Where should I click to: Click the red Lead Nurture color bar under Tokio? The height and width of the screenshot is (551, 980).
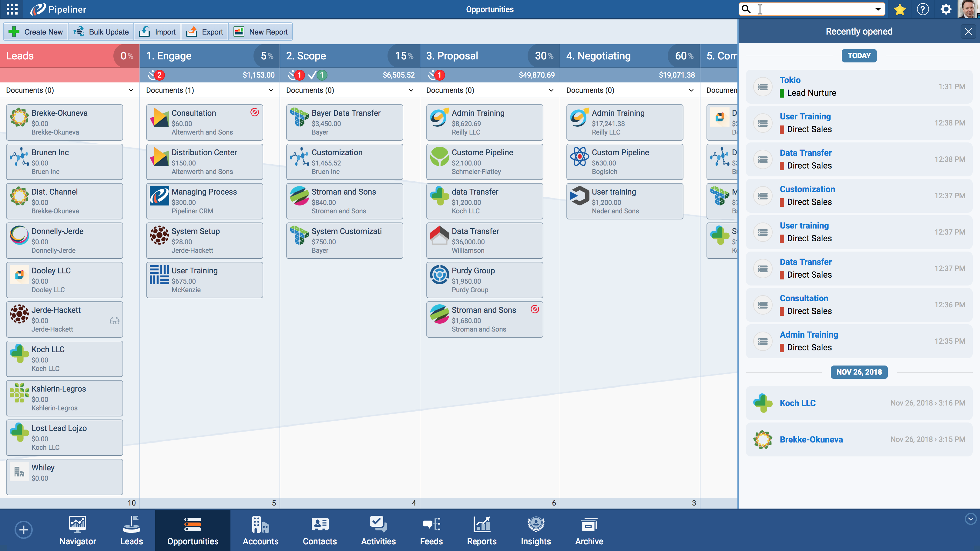pos(782,93)
